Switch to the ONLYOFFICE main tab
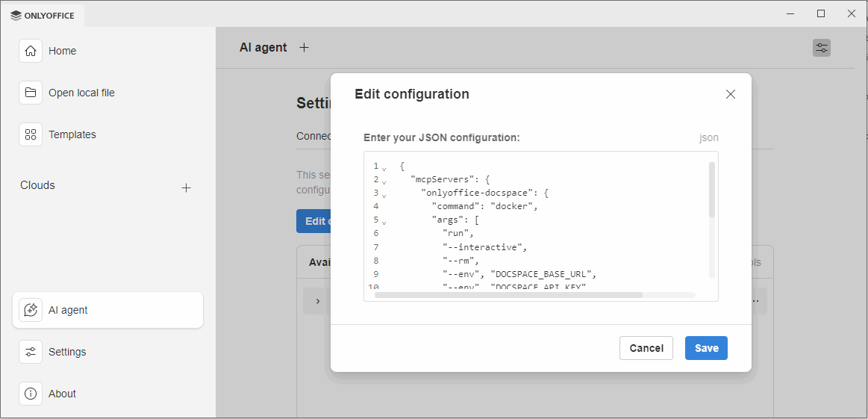Image resolution: width=868 pixels, height=419 pixels. tap(43, 15)
